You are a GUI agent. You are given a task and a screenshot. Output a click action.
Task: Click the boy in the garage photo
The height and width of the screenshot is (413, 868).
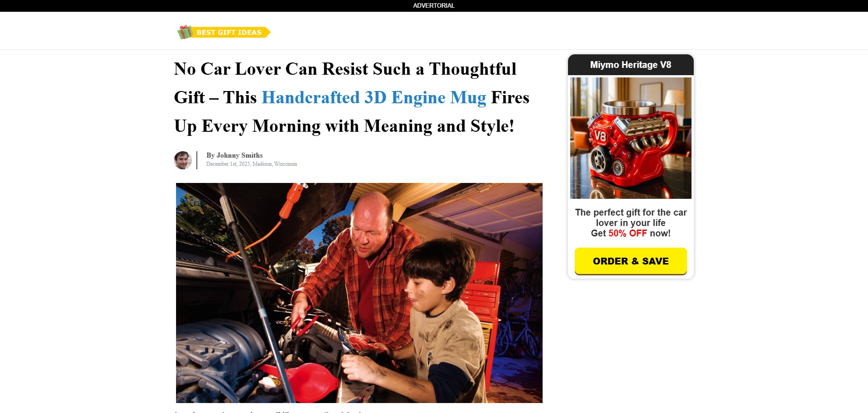434,322
